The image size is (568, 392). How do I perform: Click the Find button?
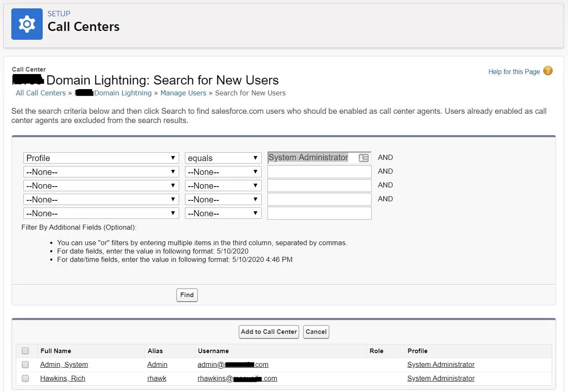point(187,295)
